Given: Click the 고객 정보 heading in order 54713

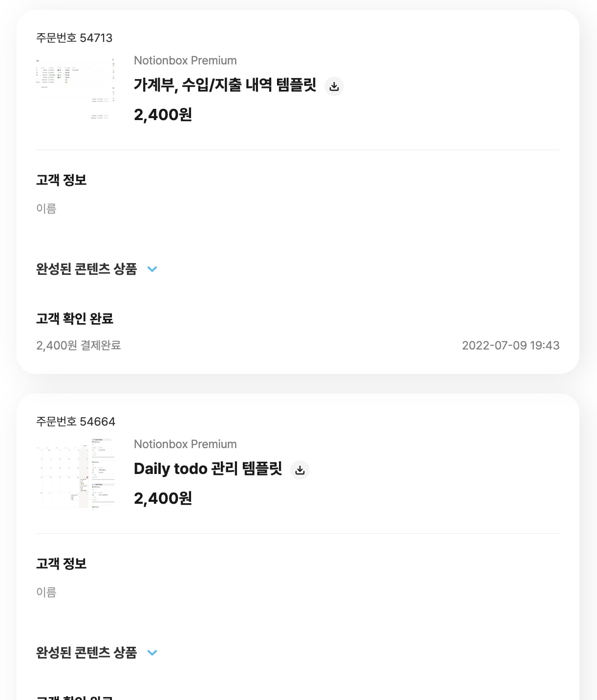Looking at the screenshot, I should (61, 180).
